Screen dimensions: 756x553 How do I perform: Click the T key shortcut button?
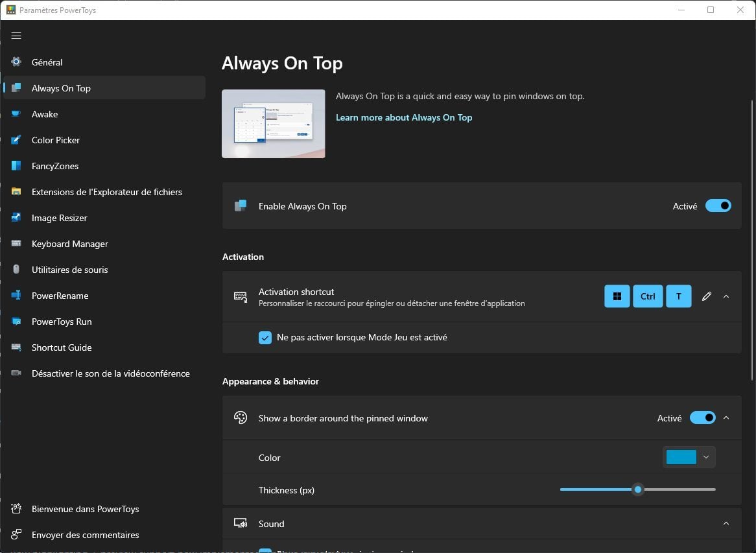678,296
